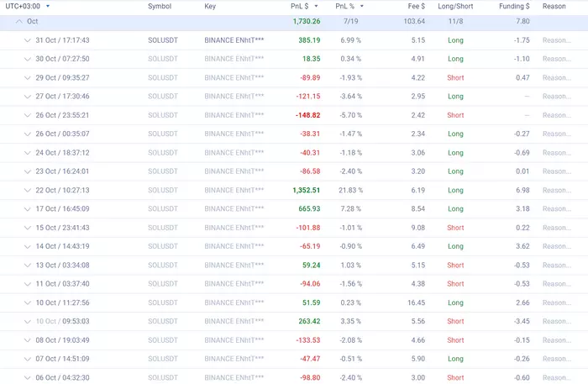
Task: Expand the 26 Oct / 00:35:07 trade row
Action: click(28, 134)
